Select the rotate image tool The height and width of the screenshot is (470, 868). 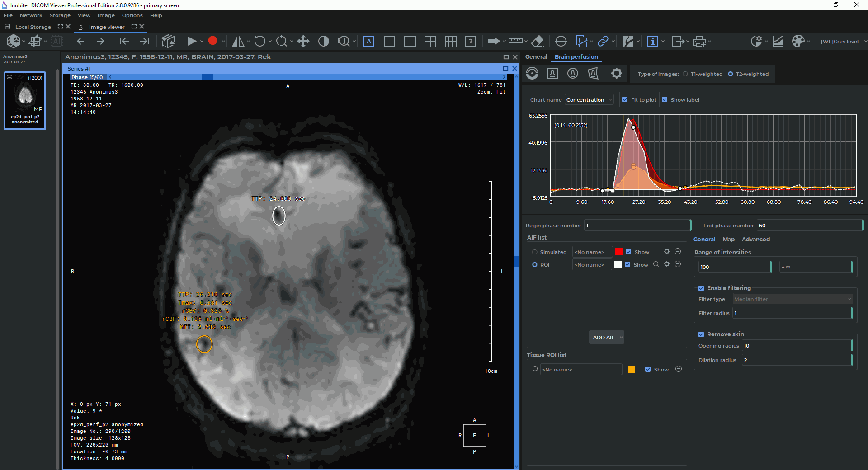tap(259, 41)
